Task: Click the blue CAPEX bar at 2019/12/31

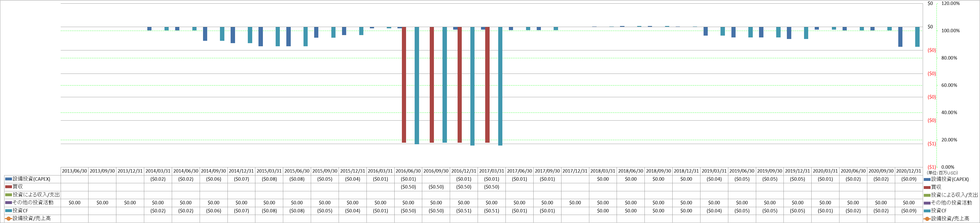Action: click(789, 33)
